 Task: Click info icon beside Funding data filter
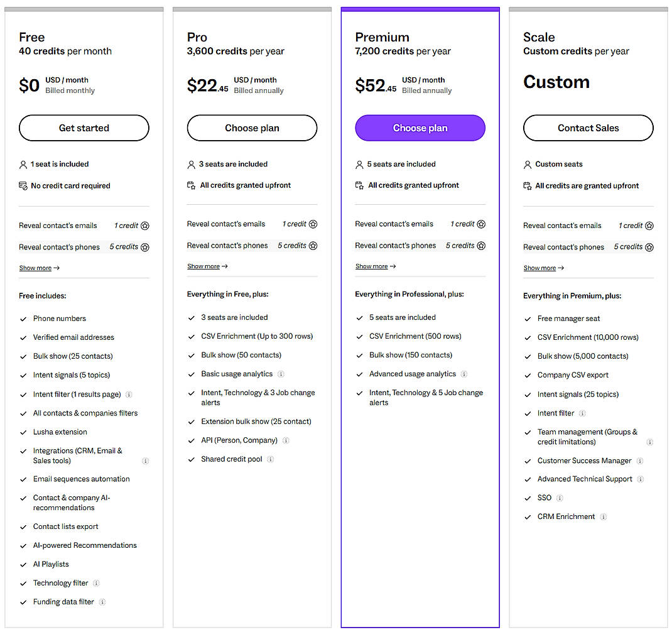click(x=102, y=602)
